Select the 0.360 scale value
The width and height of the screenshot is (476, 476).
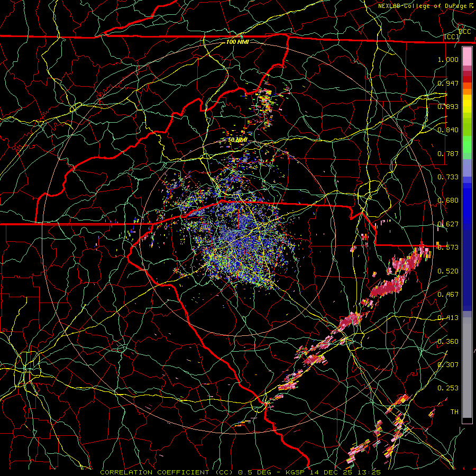pyautogui.click(x=448, y=341)
